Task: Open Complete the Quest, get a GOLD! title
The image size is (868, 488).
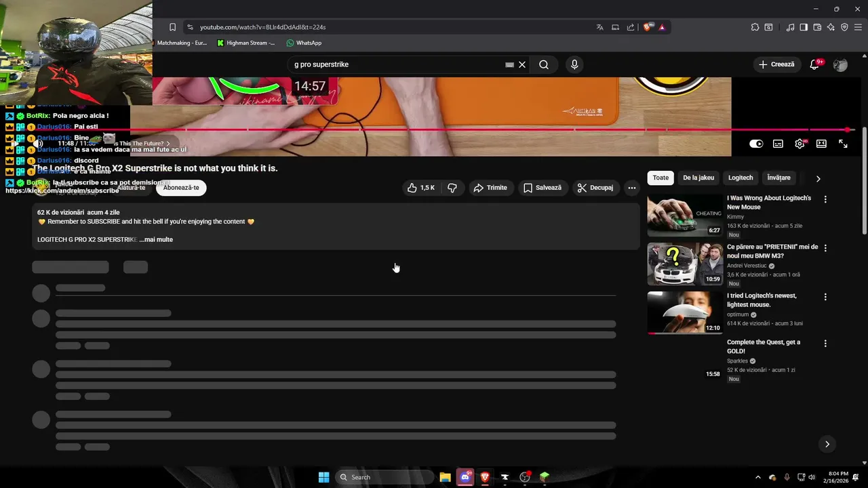Action: [764, 347]
